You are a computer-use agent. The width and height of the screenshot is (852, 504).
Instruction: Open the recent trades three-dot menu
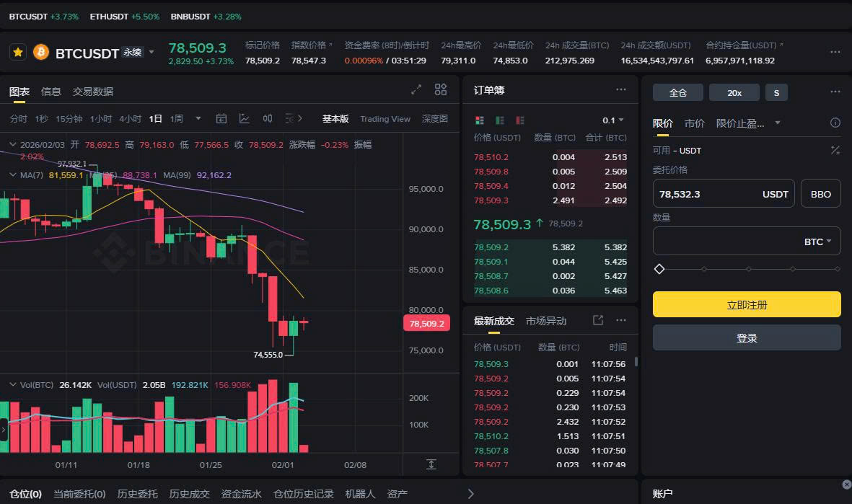click(621, 320)
